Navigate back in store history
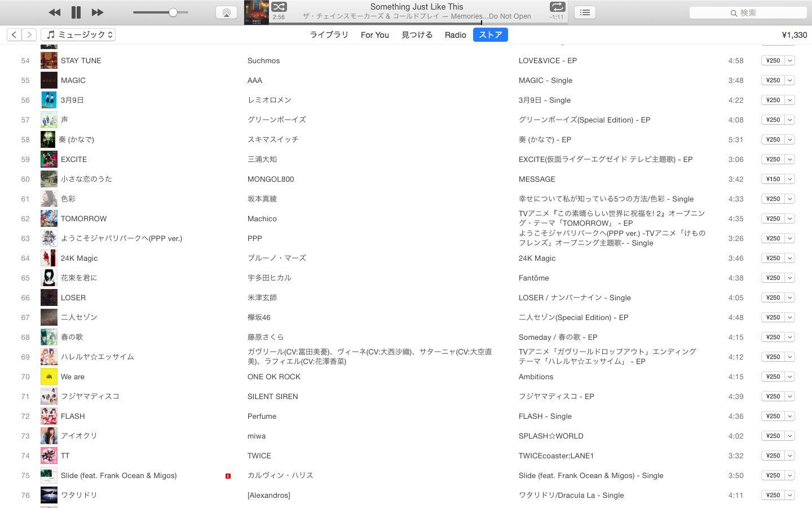The width and height of the screenshot is (812, 508). click(14, 34)
